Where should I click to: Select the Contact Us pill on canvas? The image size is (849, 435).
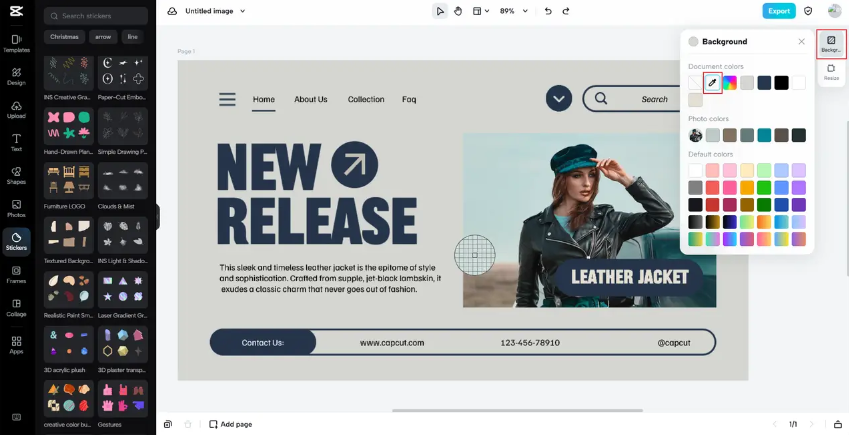pos(263,342)
